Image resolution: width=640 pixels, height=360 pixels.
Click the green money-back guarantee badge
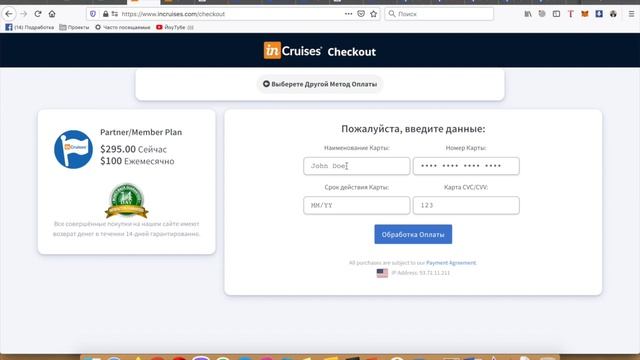point(127,200)
